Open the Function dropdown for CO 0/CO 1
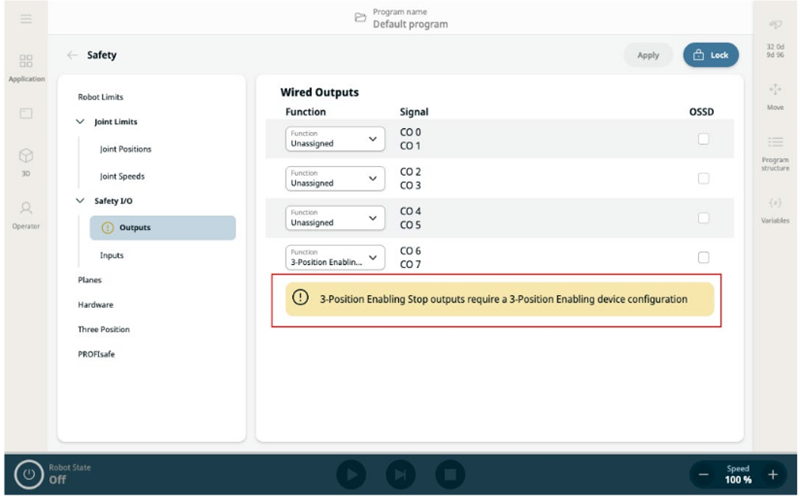Viewport: 800px width, 503px height. [x=335, y=139]
